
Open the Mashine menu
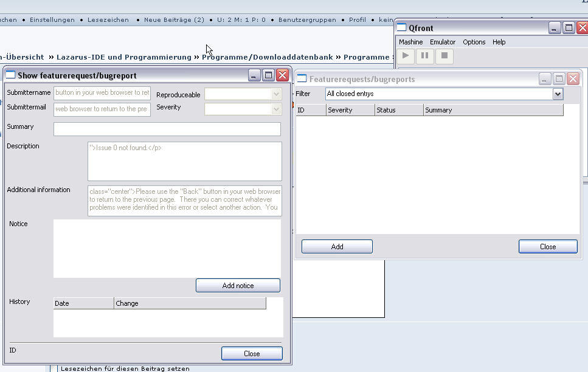pyautogui.click(x=410, y=42)
